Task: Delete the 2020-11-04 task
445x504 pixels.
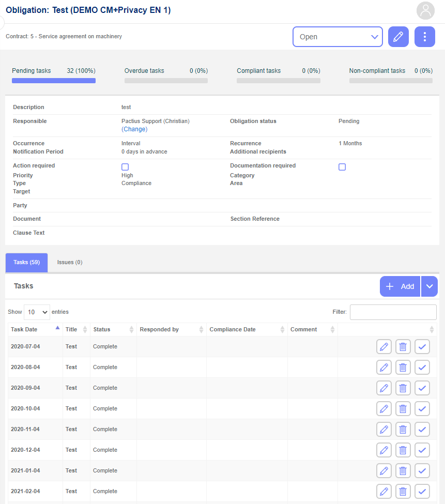Action: coord(403,429)
